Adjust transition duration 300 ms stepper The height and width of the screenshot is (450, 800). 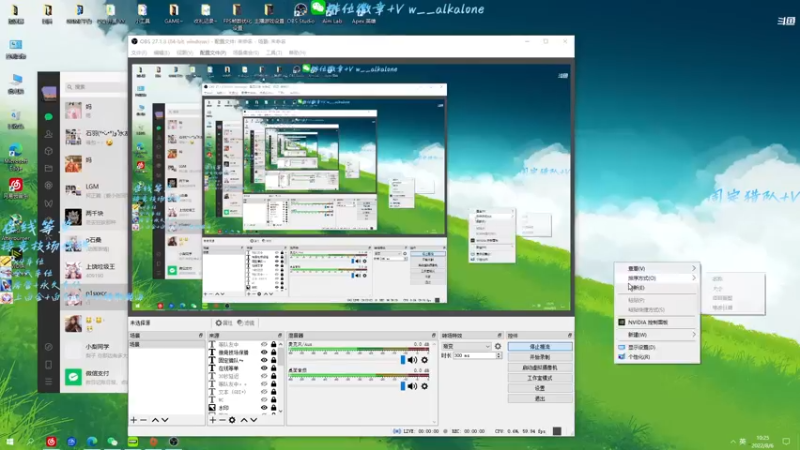tap(498, 356)
